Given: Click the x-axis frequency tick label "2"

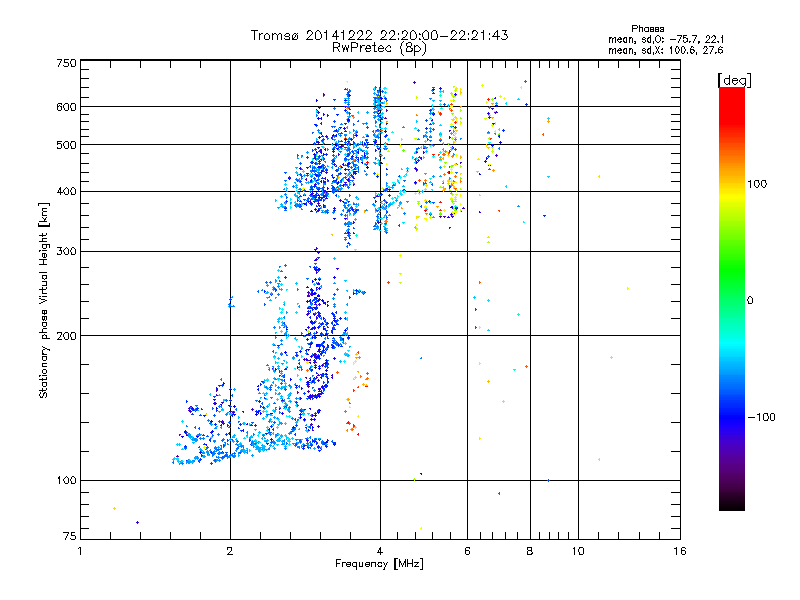Looking at the screenshot, I should [230, 551].
